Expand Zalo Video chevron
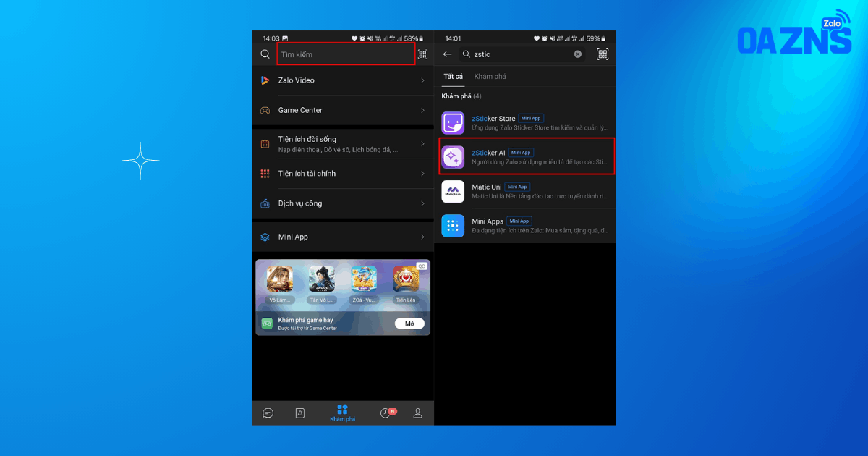The width and height of the screenshot is (868, 456). (422, 80)
